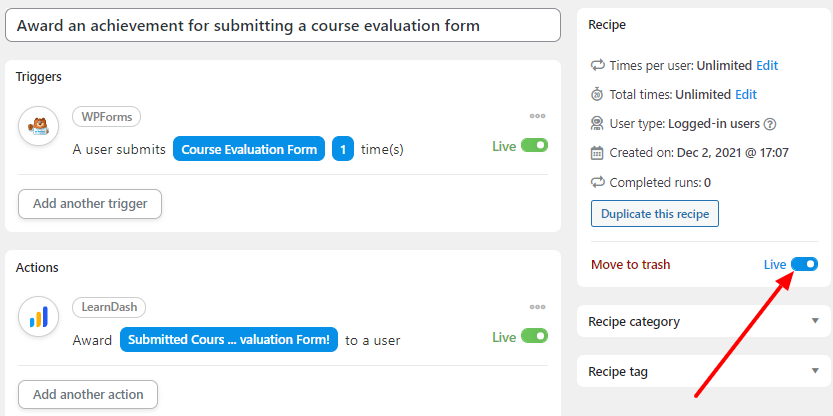Edit the Total times setting
The width and height of the screenshot is (833, 416).
tap(746, 95)
